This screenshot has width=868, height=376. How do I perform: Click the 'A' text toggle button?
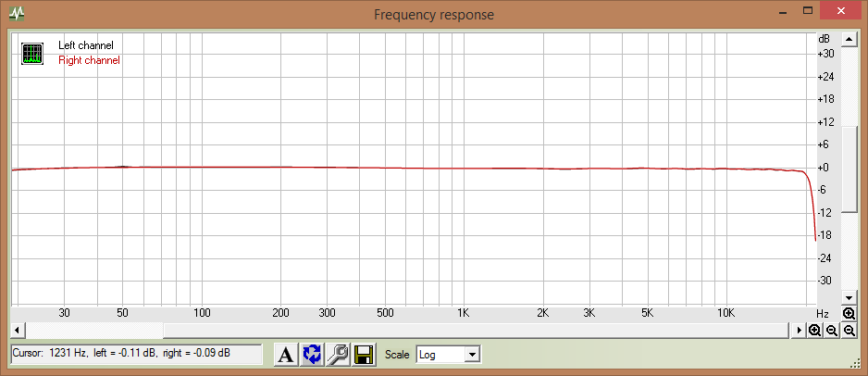coord(287,354)
